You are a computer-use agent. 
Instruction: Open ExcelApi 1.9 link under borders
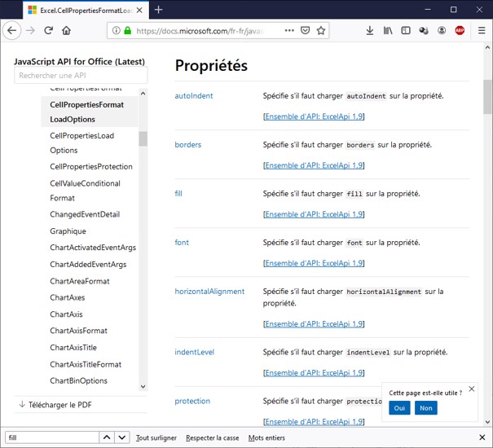(x=314, y=165)
